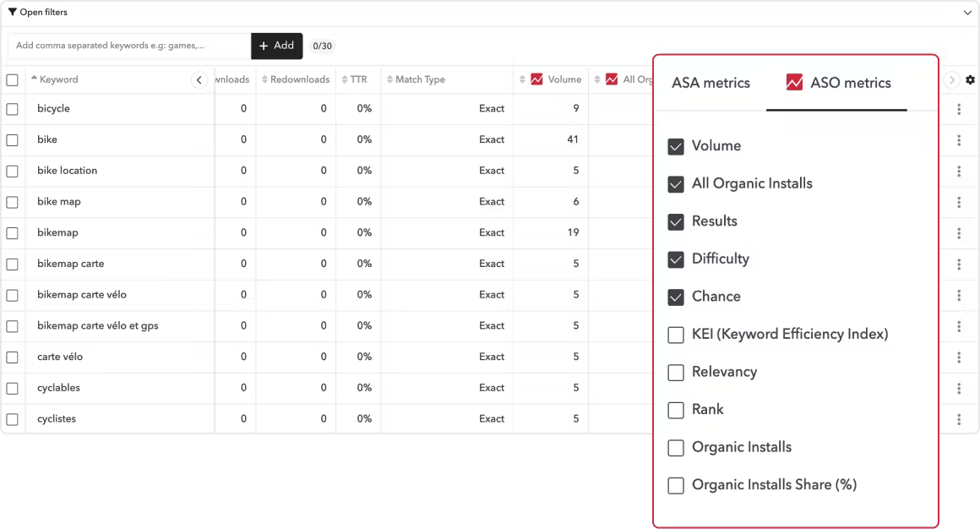The width and height of the screenshot is (980, 529).
Task: Click the keyword input field
Action: (x=127, y=46)
